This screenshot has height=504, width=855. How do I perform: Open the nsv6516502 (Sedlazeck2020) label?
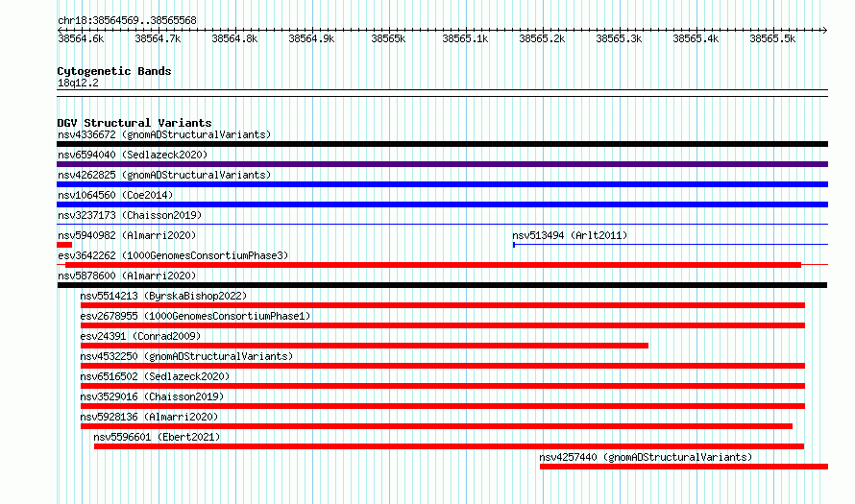point(155,376)
